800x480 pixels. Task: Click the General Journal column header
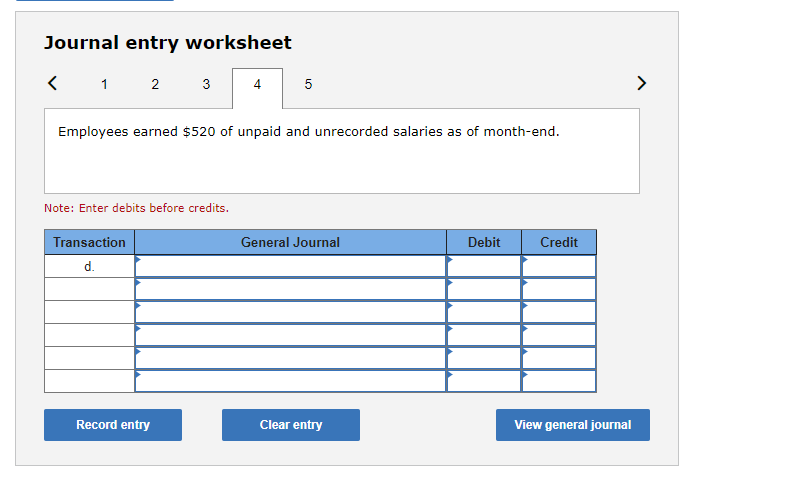tap(290, 242)
